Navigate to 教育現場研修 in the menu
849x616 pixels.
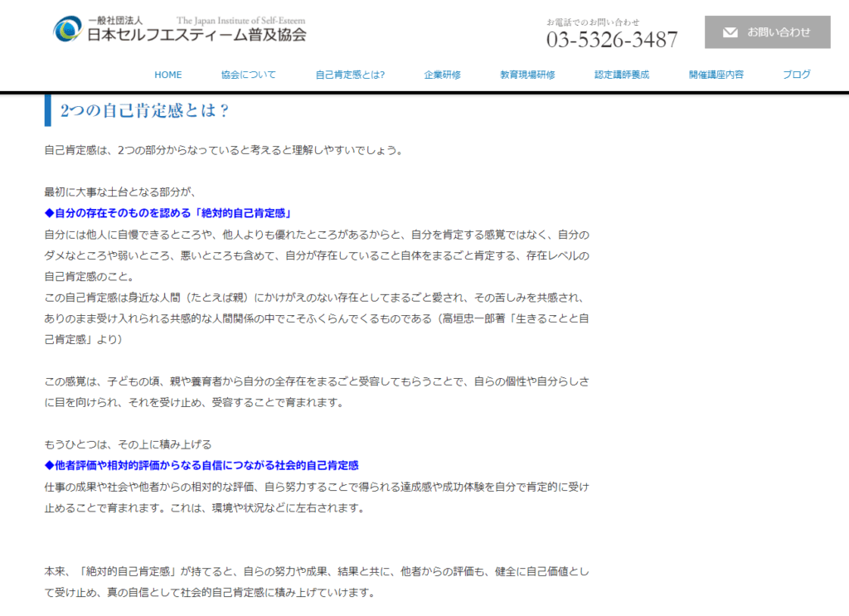click(527, 75)
